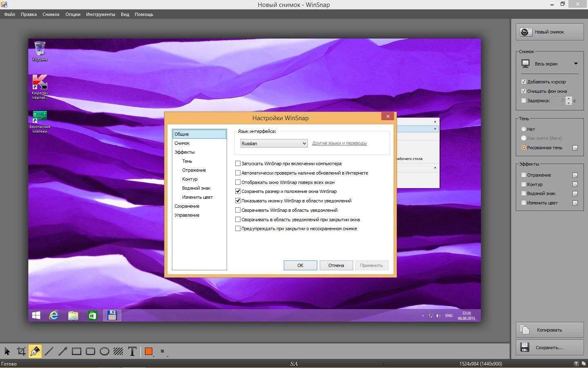
Task: Open the line width size picker
Action: click(x=163, y=351)
